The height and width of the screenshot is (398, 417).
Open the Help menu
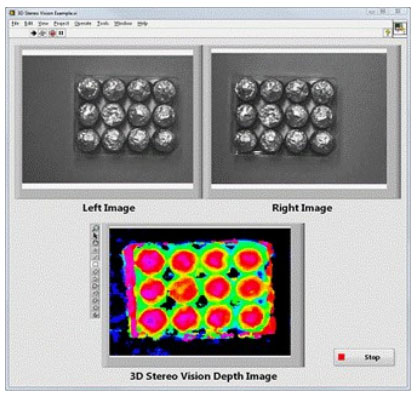point(142,23)
